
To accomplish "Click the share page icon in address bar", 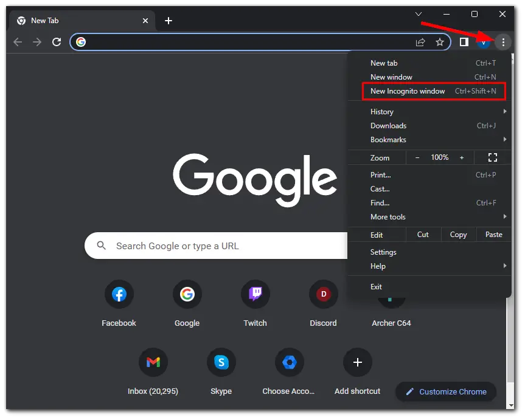I will pos(420,42).
